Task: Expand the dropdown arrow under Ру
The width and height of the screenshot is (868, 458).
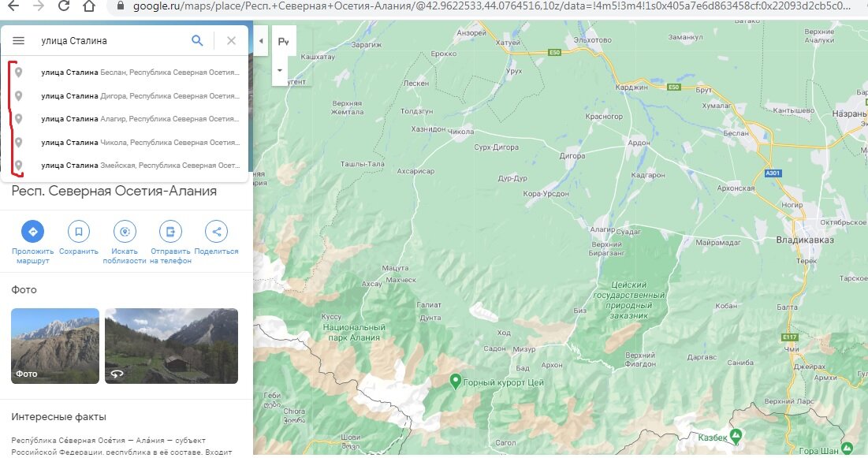Action: tap(280, 70)
